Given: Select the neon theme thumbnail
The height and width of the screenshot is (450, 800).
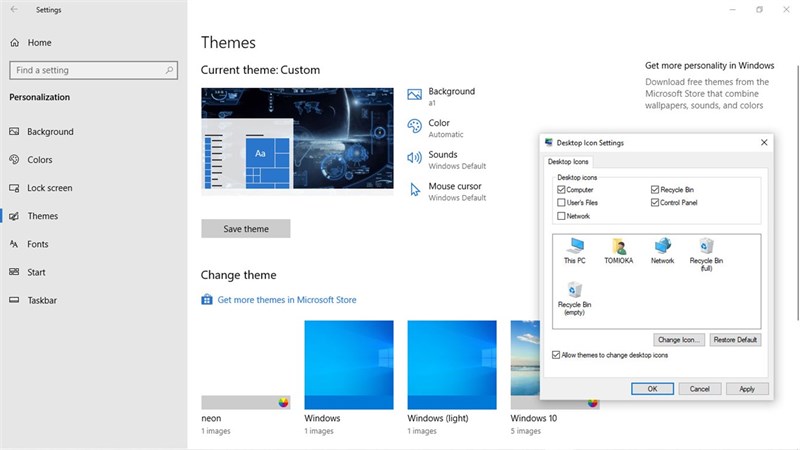Looking at the screenshot, I should tap(246, 365).
